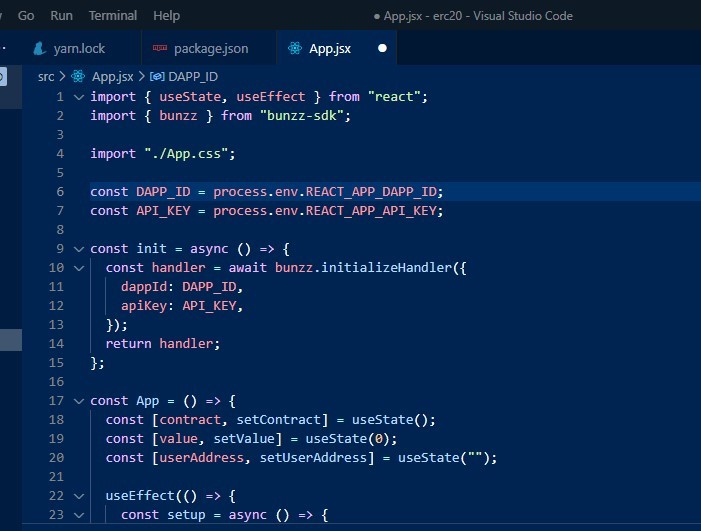
Task: Collapse the App component fold at line 17
Action: (x=79, y=401)
